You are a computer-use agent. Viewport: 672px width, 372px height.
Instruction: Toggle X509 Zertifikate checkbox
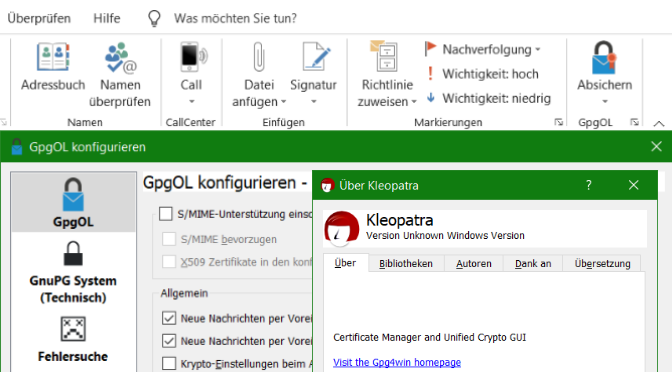point(169,261)
